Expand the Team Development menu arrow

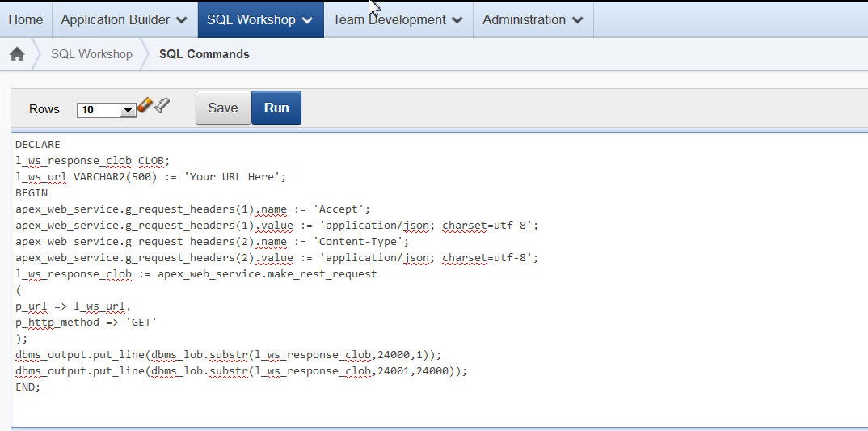(x=457, y=20)
